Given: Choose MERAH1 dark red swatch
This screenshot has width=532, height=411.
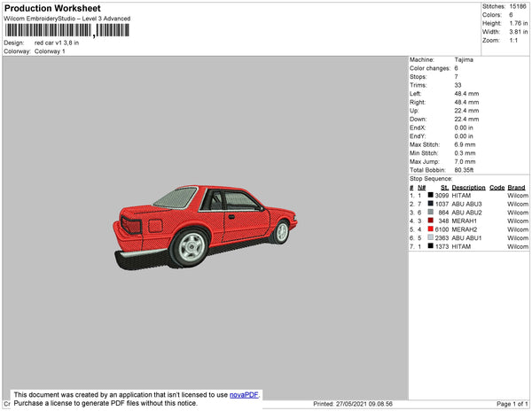Looking at the screenshot, I should point(430,221).
